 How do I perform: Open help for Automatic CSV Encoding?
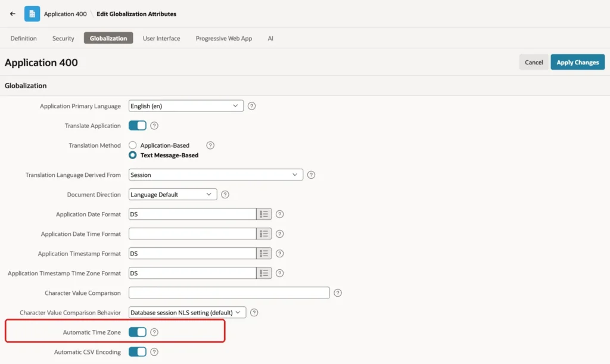point(154,352)
